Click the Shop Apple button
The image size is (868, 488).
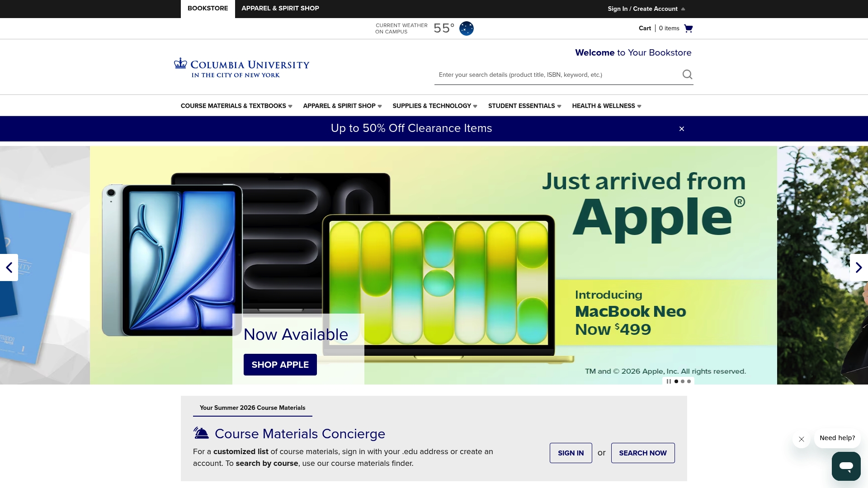pos(280,365)
